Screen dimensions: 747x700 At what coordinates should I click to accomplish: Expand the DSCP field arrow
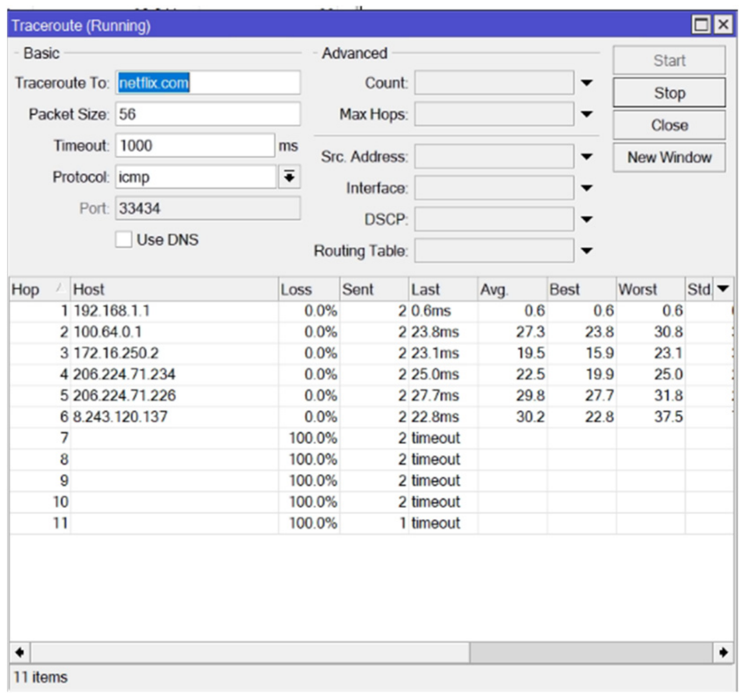(586, 219)
